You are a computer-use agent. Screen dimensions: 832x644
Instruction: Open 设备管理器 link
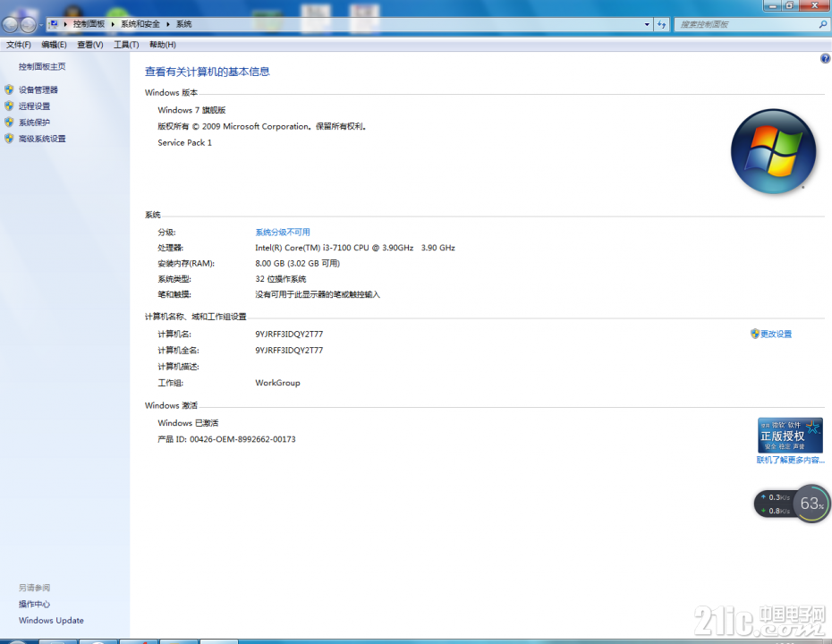coord(38,89)
